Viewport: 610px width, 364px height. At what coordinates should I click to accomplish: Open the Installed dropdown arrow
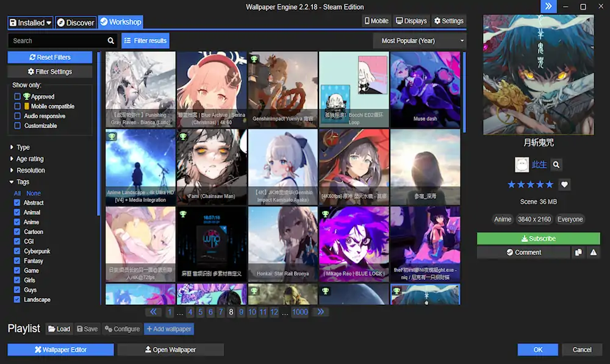tap(49, 23)
